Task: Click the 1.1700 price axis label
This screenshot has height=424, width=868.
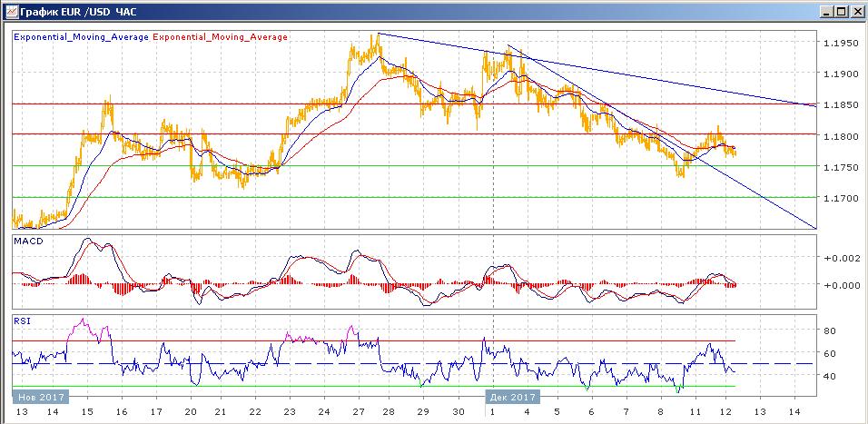Action: 840,197
